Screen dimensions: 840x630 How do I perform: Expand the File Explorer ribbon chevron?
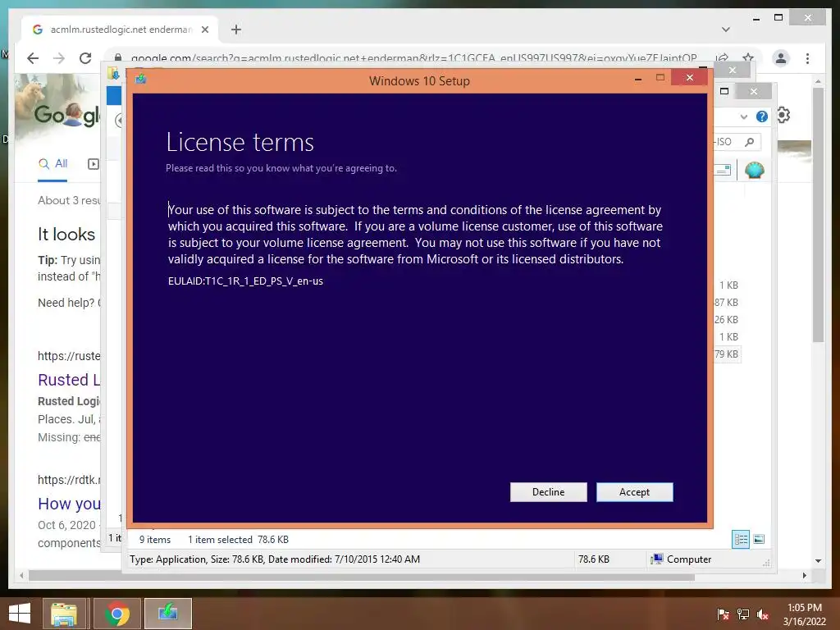click(x=743, y=116)
